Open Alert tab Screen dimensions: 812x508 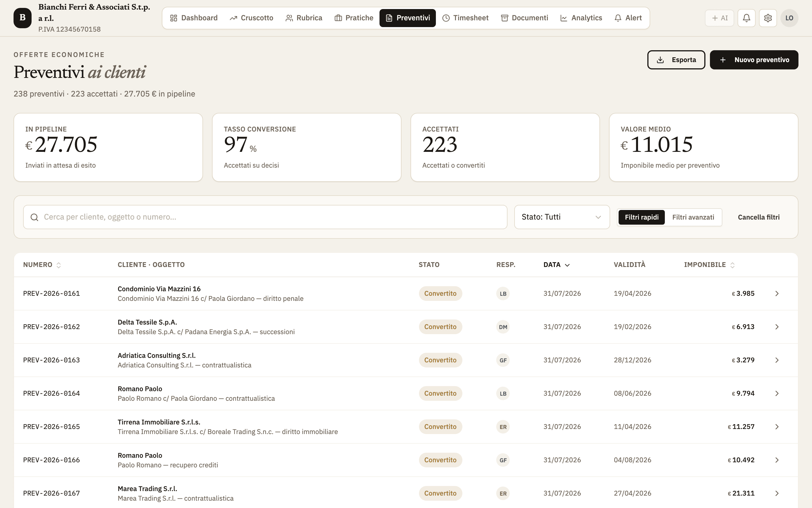(x=628, y=18)
